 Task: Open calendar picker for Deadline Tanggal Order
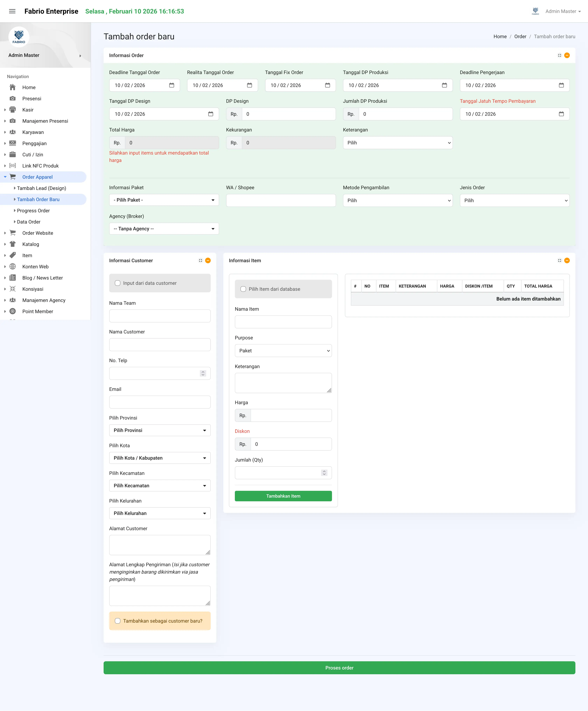172,85
